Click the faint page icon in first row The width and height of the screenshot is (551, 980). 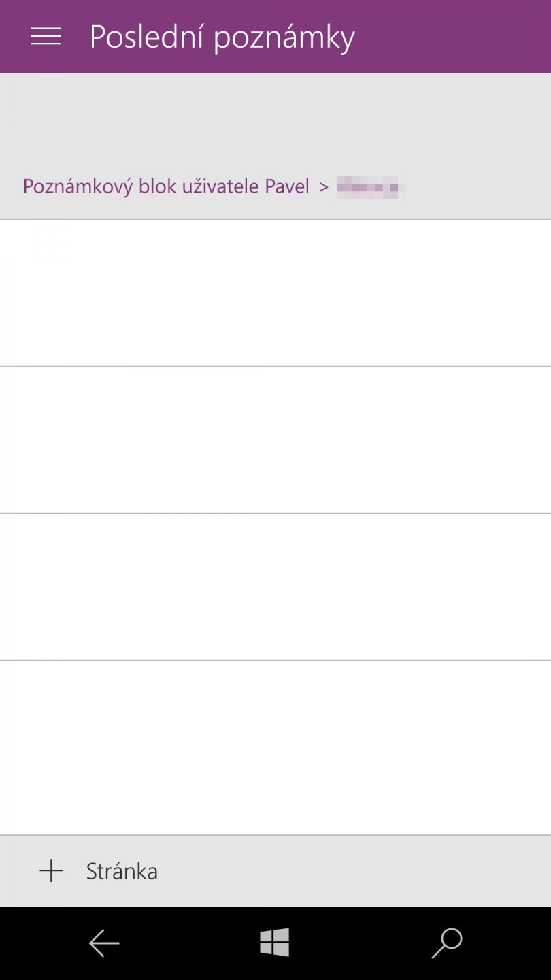click(x=48, y=245)
